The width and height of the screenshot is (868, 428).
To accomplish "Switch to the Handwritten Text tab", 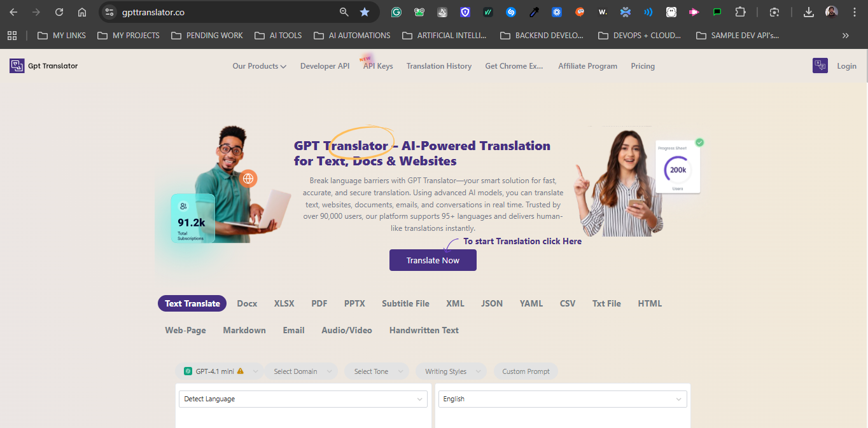I will 424,330.
